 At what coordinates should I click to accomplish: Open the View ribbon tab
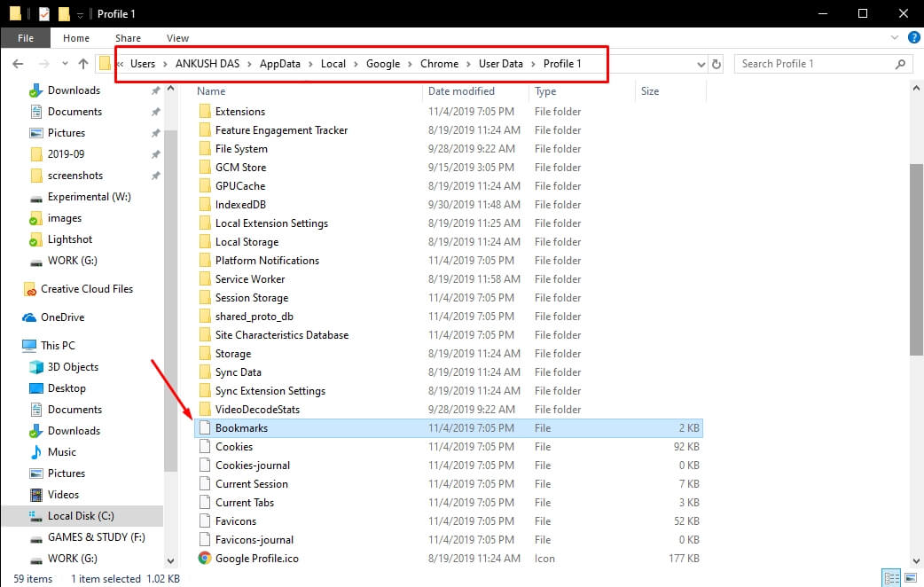point(177,38)
